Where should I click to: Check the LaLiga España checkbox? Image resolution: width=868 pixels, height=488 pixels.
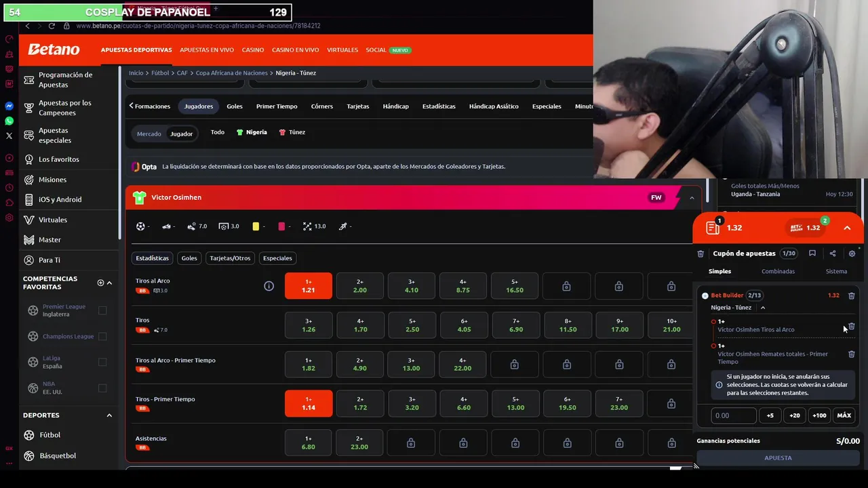pyautogui.click(x=102, y=362)
